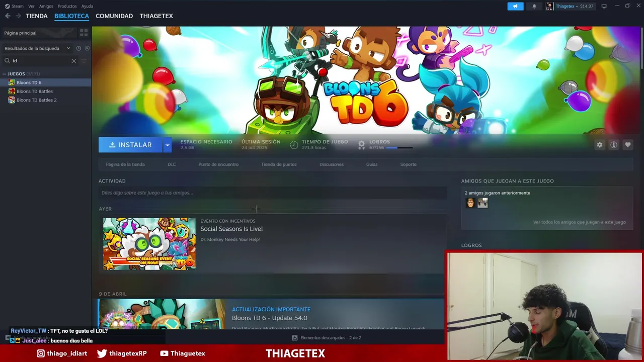Click Social Seasons Is Live! title
The width and height of the screenshot is (644, 362).
coord(231,229)
